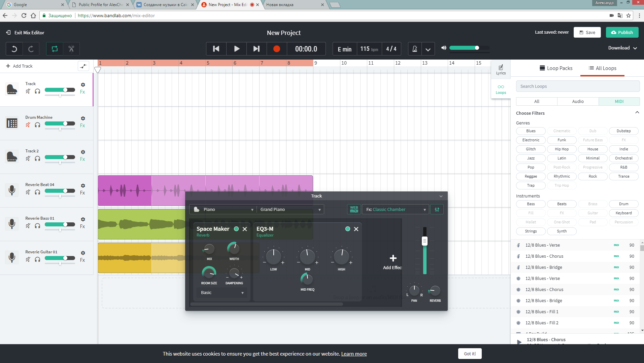The width and height of the screenshot is (644, 363).
Task: Click the Reverb knob
Action: [435, 291]
